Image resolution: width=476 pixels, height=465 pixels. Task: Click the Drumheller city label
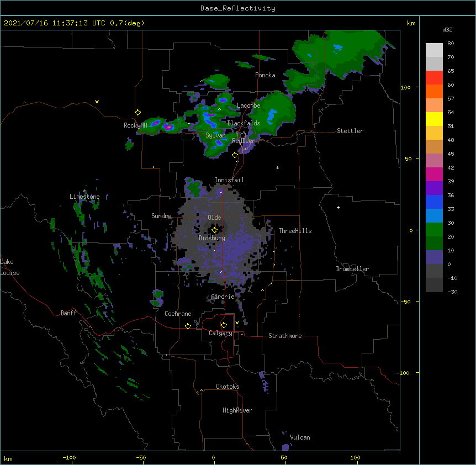pos(352,269)
